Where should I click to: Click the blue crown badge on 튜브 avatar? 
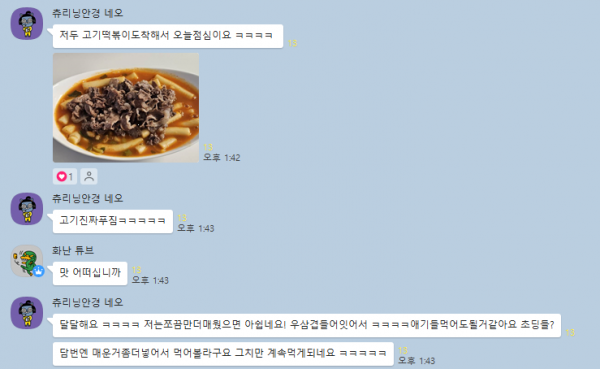(39, 271)
